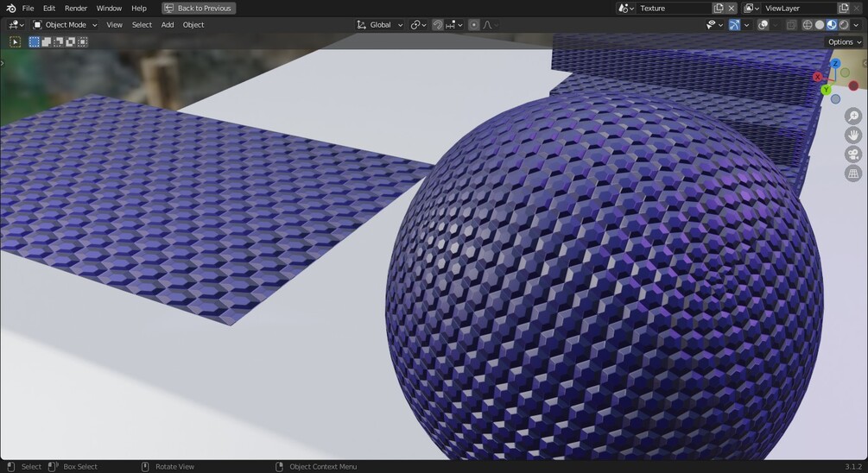The width and height of the screenshot is (868, 473).
Task: Choose Invert Selection mode icon
Action: click(70, 42)
